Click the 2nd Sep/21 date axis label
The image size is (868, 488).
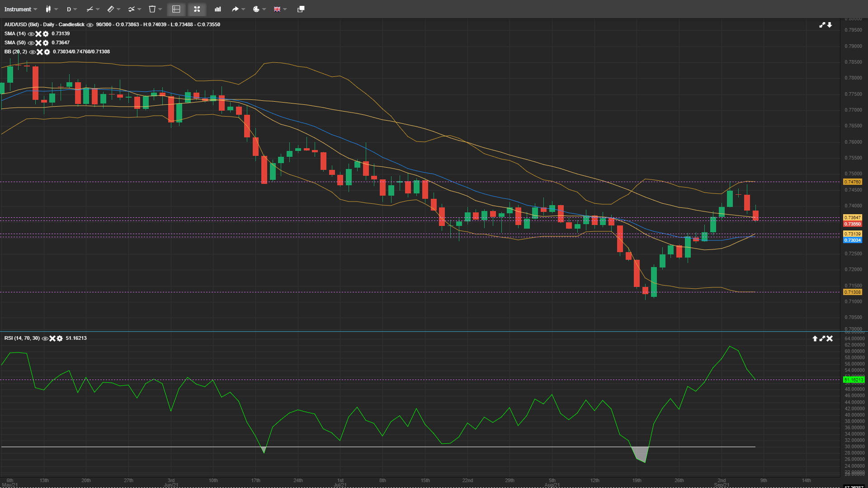pos(722,483)
